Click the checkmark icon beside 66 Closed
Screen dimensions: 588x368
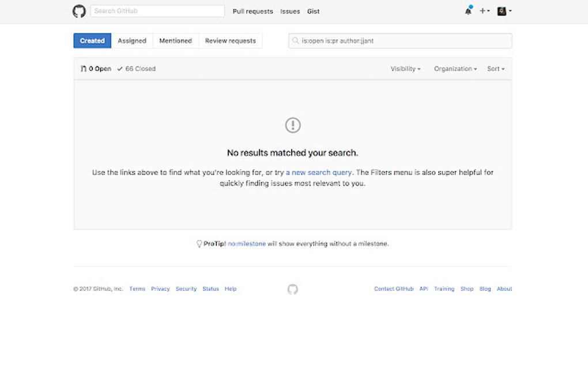click(120, 69)
